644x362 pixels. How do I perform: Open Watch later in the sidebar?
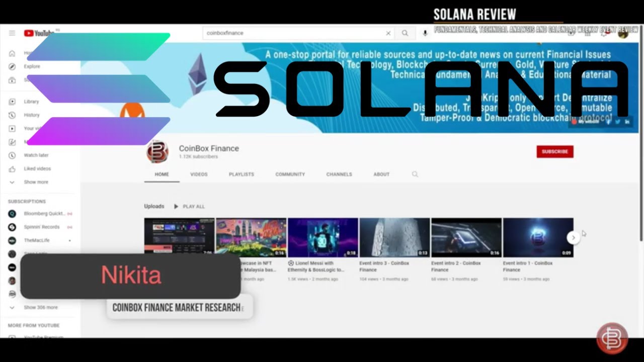[x=36, y=155]
